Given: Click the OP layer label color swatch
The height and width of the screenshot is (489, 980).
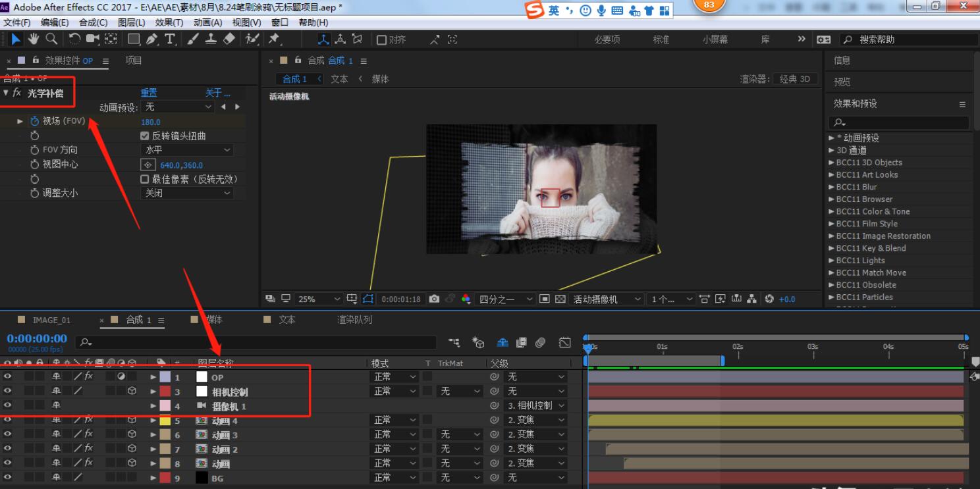Looking at the screenshot, I should click(165, 377).
